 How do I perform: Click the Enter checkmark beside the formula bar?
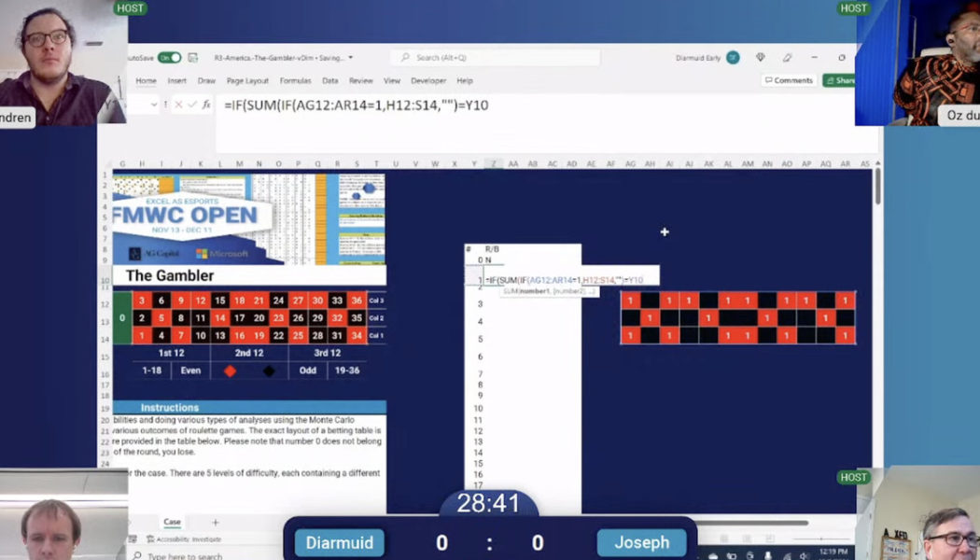click(x=191, y=105)
